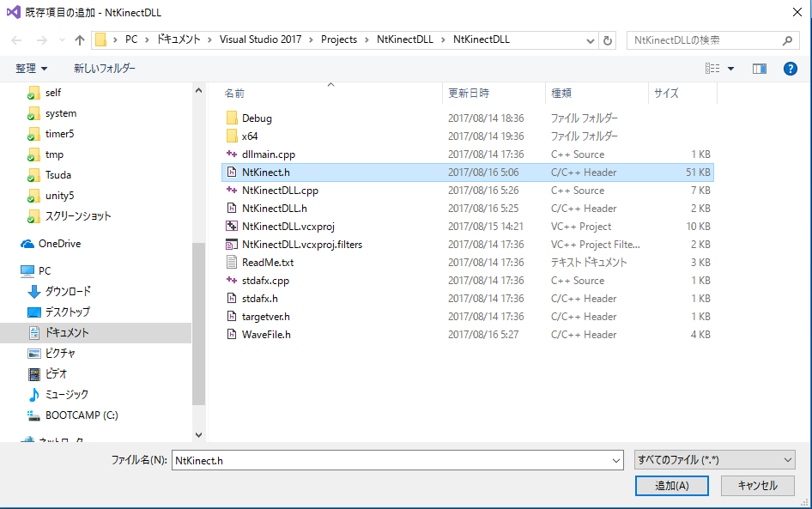Open the view options dropdown
The width and height of the screenshot is (812, 509).
[730, 69]
